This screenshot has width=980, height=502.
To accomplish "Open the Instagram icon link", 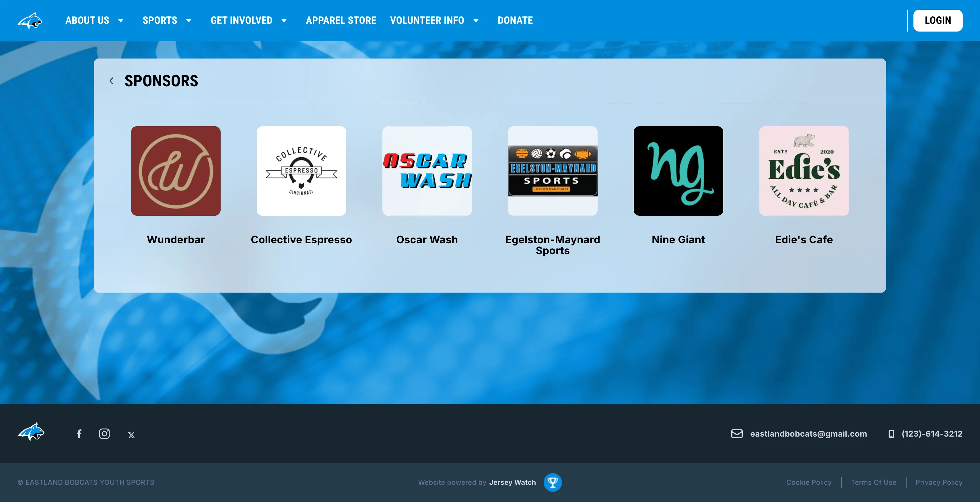I will pyautogui.click(x=104, y=434).
